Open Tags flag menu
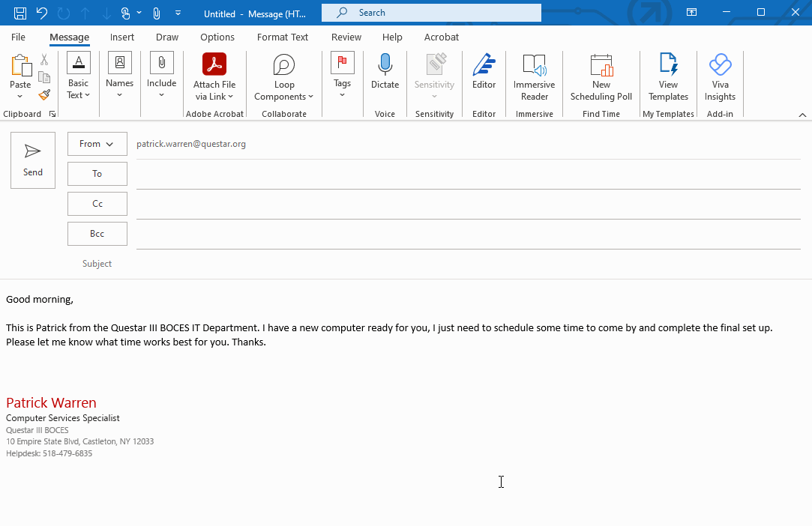812x526 pixels. click(x=343, y=76)
